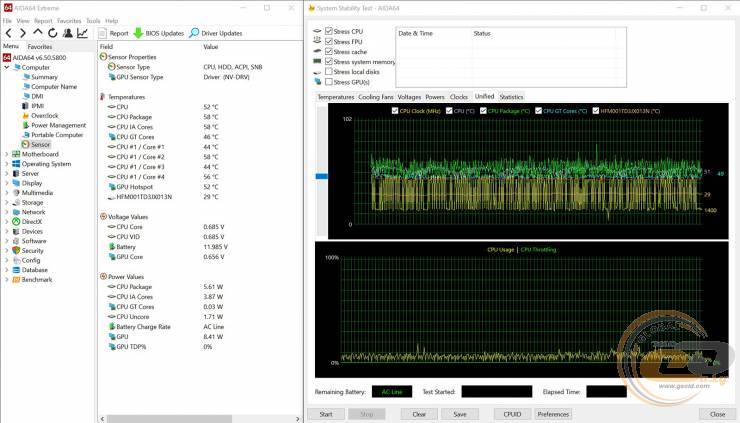Switch to the Cooling Fans tab
The image size is (740, 423).
pyautogui.click(x=376, y=97)
